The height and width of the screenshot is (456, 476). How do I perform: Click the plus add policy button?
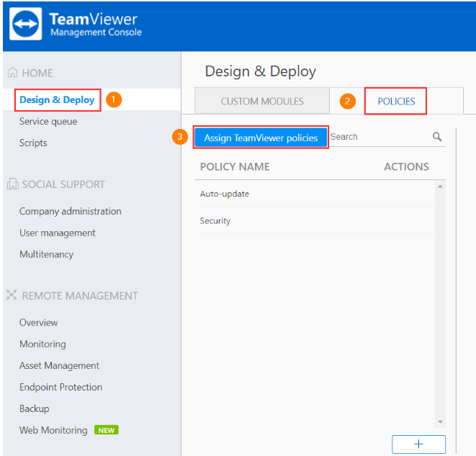click(418, 444)
